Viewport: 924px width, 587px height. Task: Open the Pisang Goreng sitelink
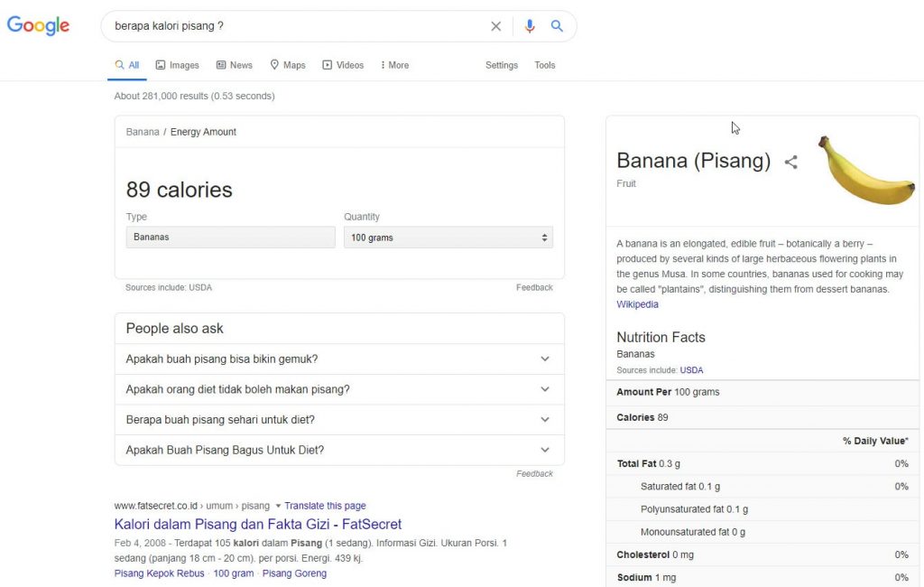(x=294, y=573)
